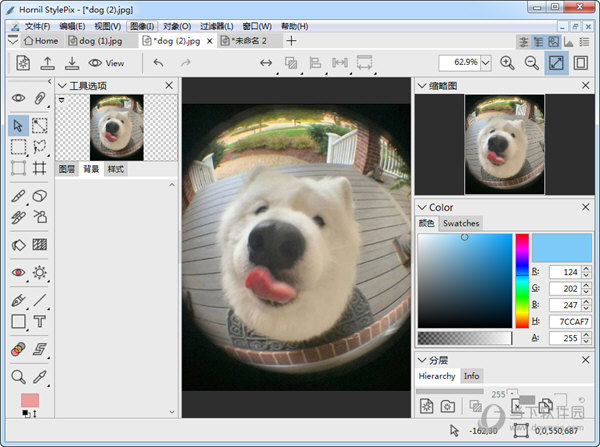This screenshot has height=447, width=600.
Task: Select the eraser tool
Action: (39, 196)
